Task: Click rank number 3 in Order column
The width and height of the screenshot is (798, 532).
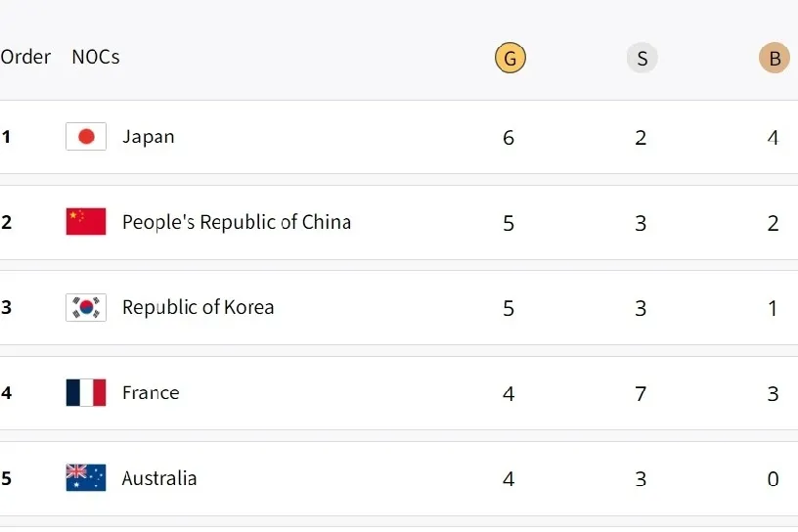Action: pyautogui.click(x=6, y=307)
